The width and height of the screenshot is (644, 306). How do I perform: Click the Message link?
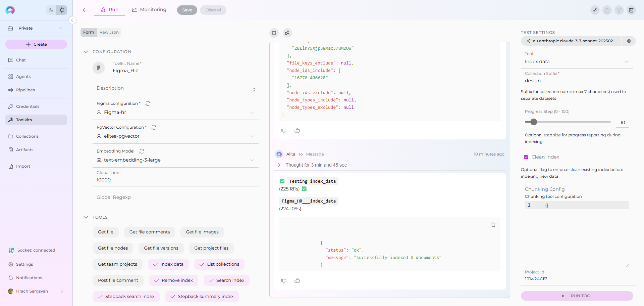click(x=315, y=154)
